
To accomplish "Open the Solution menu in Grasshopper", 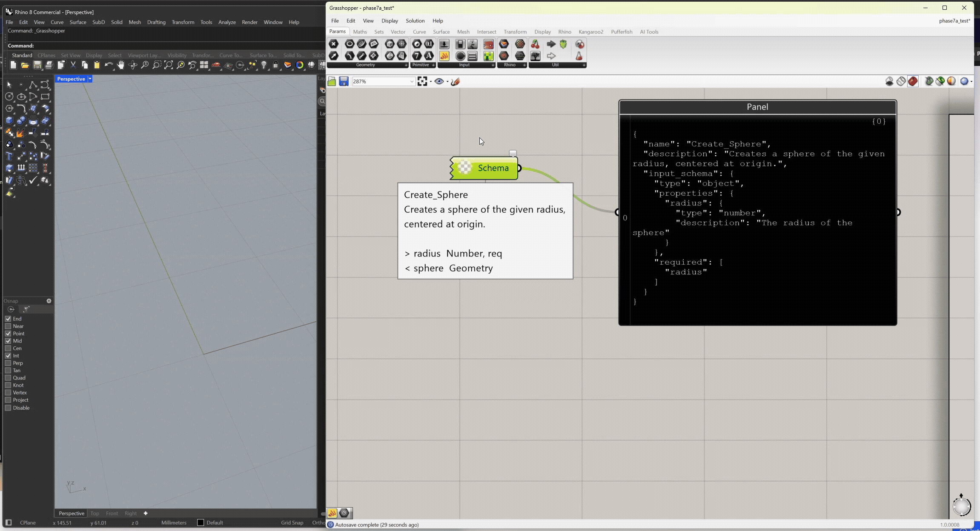I will [x=415, y=21].
